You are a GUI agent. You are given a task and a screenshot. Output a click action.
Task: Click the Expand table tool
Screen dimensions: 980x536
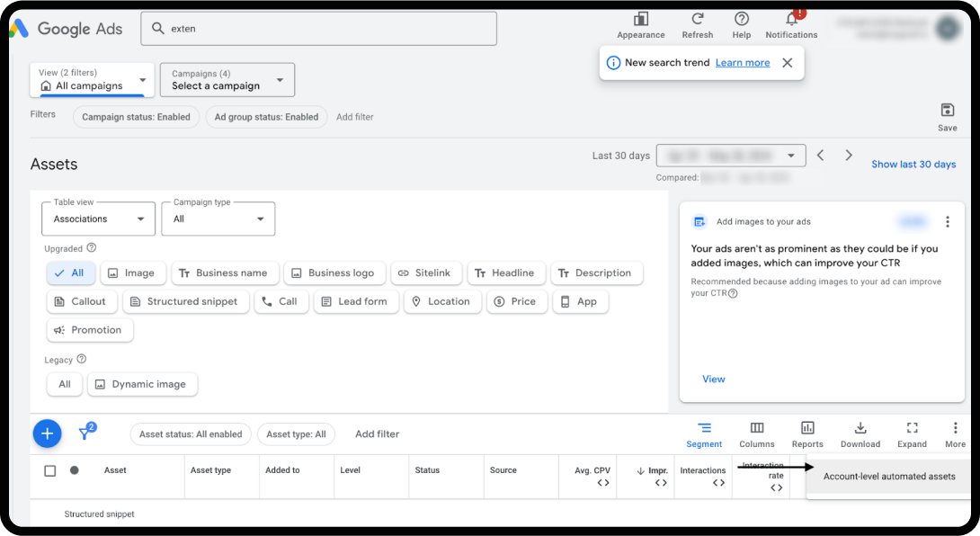912,434
